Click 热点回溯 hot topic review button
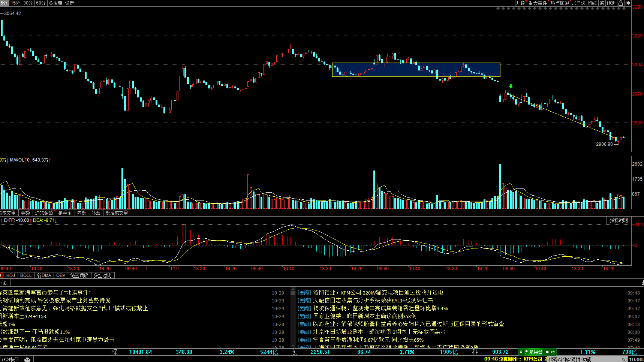This screenshot has height=362, width=644. coord(560,3)
